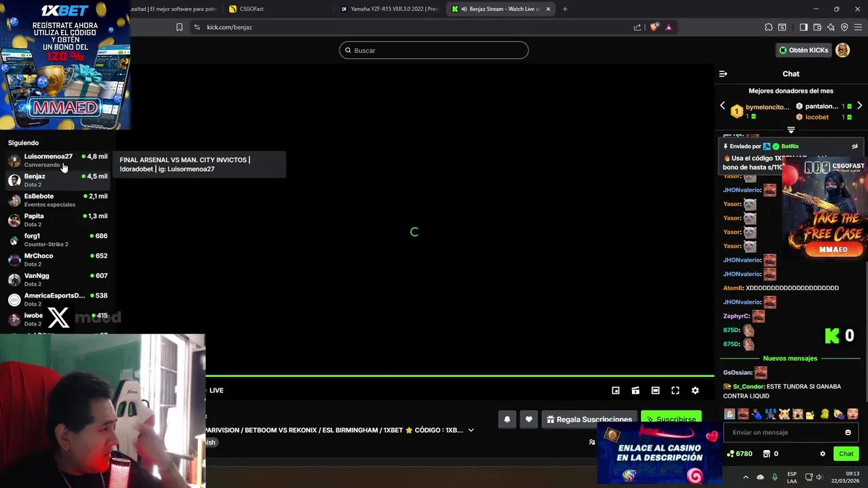This screenshot has width=868, height=488.
Task: Hide the pinned BotRix message
Action: pos(854,146)
